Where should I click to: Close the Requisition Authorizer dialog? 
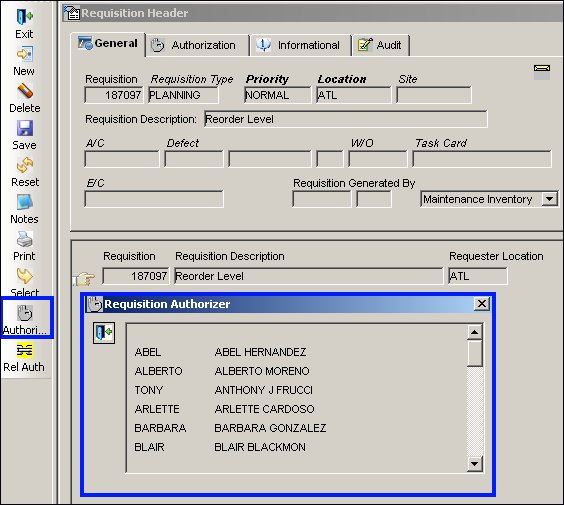(482, 304)
